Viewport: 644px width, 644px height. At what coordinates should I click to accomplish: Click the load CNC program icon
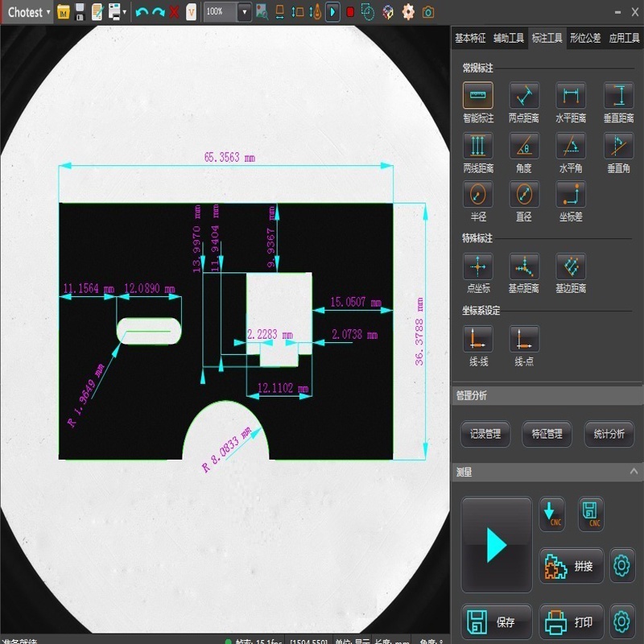pyautogui.click(x=551, y=514)
